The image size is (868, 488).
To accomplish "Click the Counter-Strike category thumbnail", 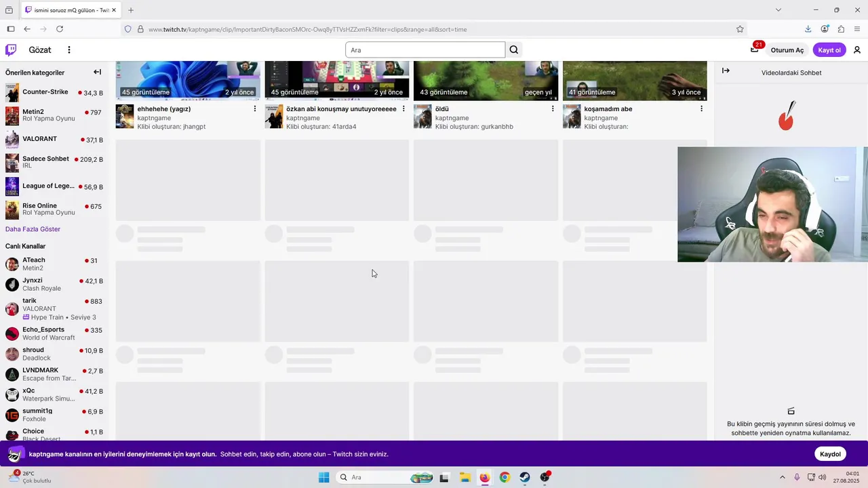I will click(12, 93).
